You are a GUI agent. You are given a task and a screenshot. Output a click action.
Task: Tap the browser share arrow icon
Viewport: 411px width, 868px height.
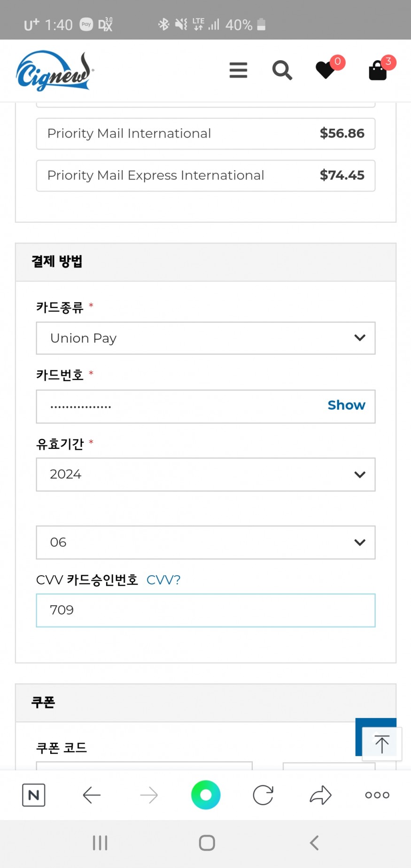click(x=321, y=795)
